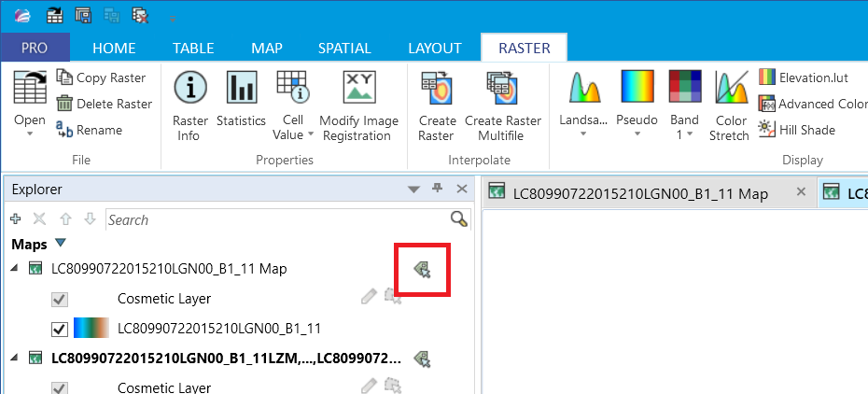The image size is (868, 394).
Task: Click Delete Raster
Action: tap(105, 104)
